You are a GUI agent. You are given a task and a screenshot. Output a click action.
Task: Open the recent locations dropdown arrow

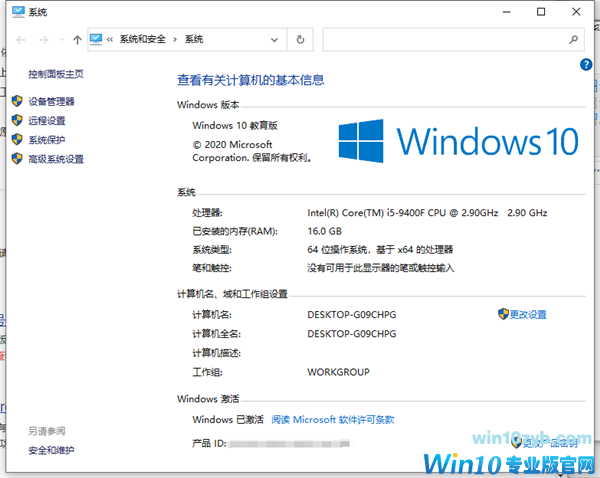[61, 39]
